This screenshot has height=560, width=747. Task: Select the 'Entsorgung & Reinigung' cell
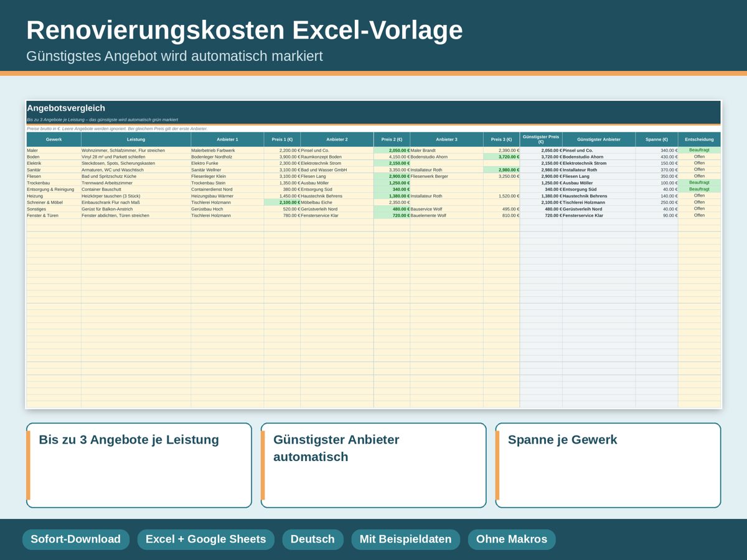tap(54, 190)
